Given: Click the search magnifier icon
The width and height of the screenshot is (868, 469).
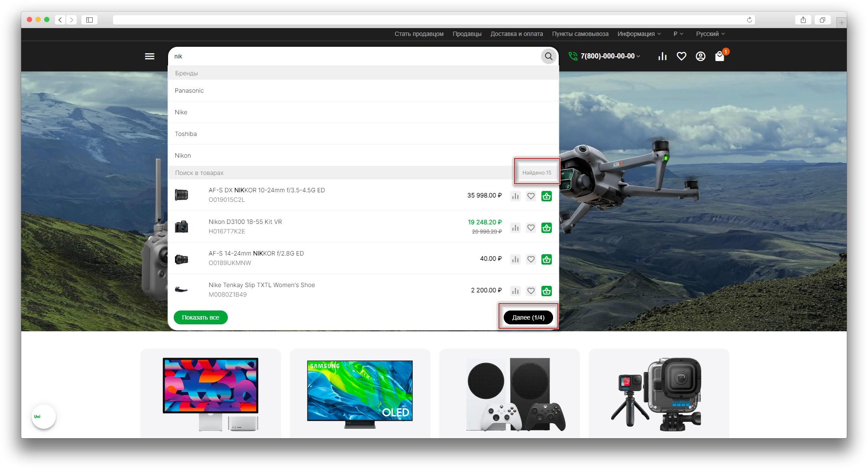Looking at the screenshot, I should [x=548, y=56].
